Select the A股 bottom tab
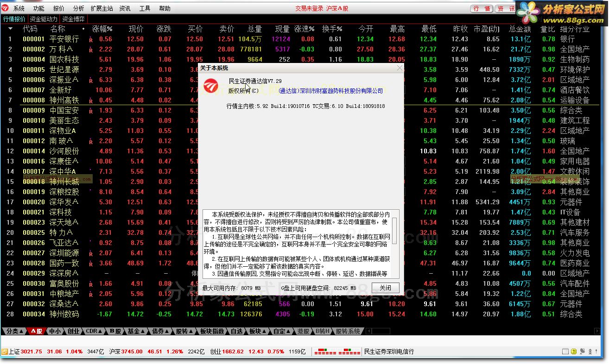 [x=37, y=332]
